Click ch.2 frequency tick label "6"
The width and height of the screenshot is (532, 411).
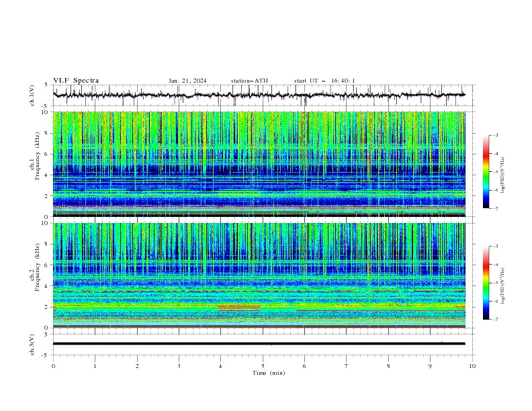[x=48, y=265]
